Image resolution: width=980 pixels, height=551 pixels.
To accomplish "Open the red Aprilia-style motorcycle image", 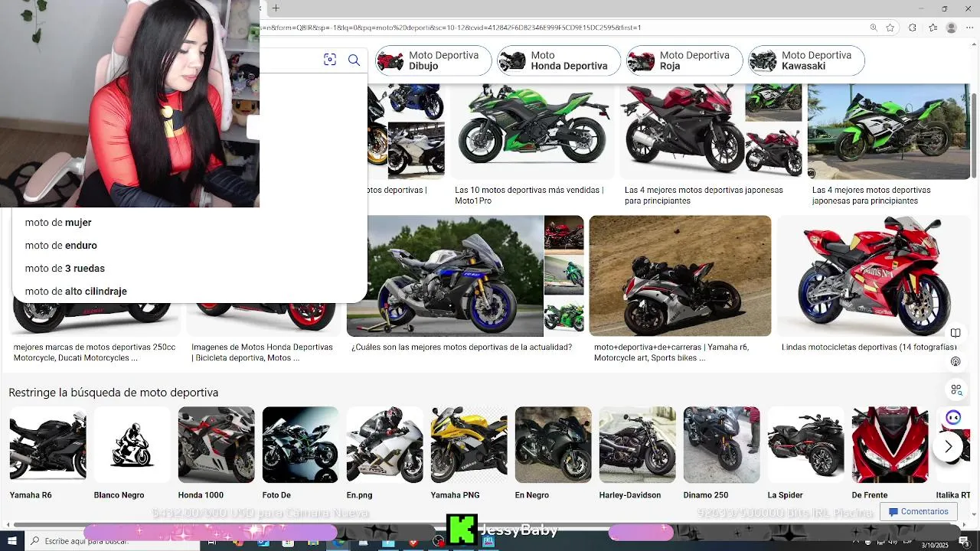I will (874, 275).
